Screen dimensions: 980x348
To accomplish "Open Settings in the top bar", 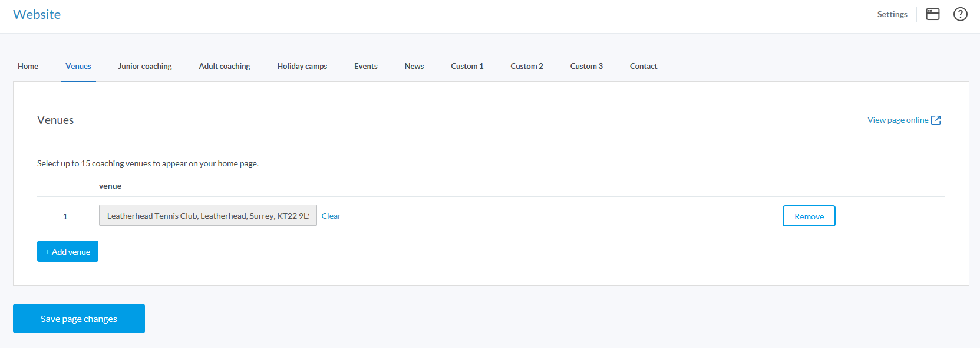I will [x=892, y=14].
